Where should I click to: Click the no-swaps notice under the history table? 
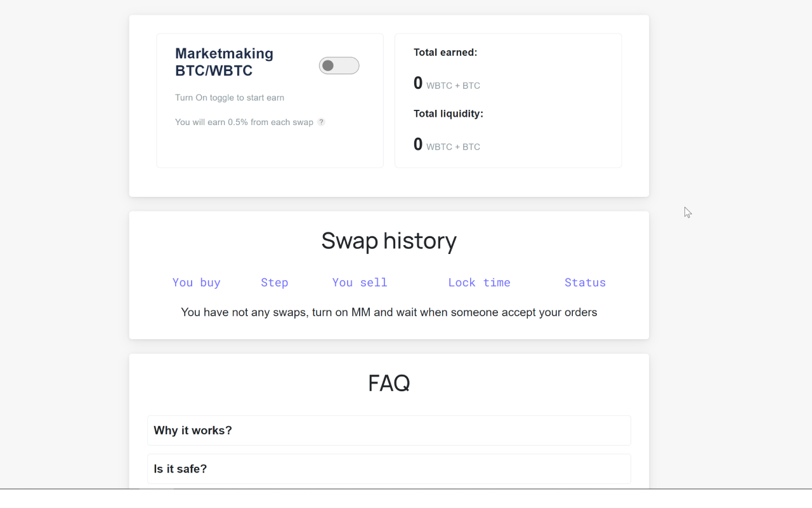pyautogui.click(x=389, y=312)
